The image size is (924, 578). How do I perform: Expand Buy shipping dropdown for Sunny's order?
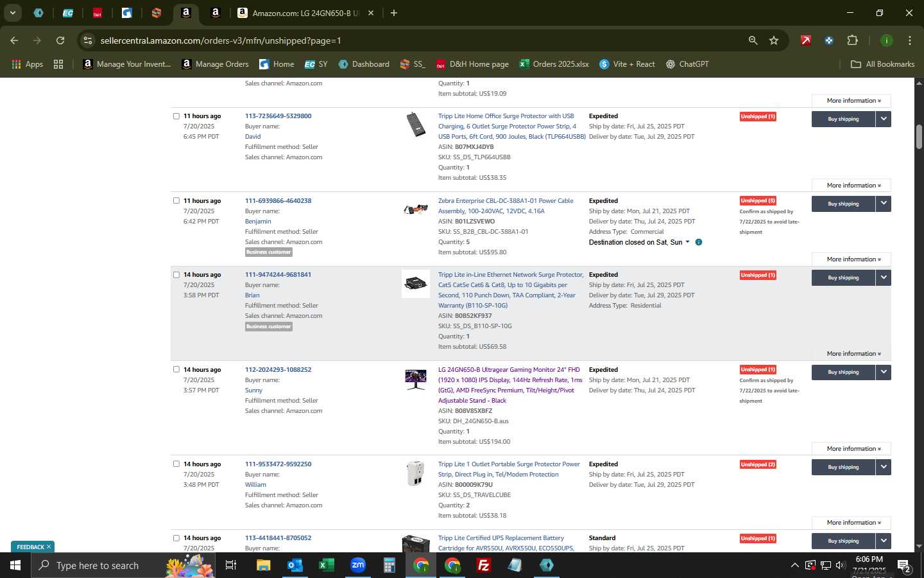coord(884,372)
